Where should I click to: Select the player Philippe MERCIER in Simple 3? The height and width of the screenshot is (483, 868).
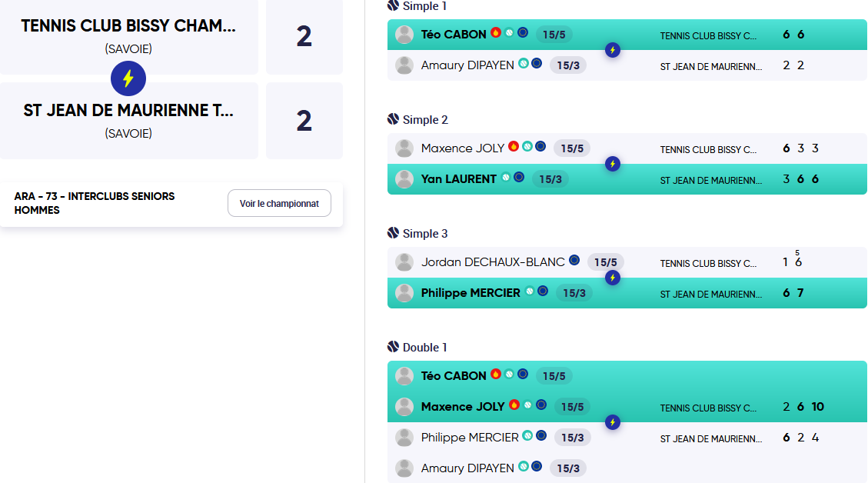(x=471, y=293)
